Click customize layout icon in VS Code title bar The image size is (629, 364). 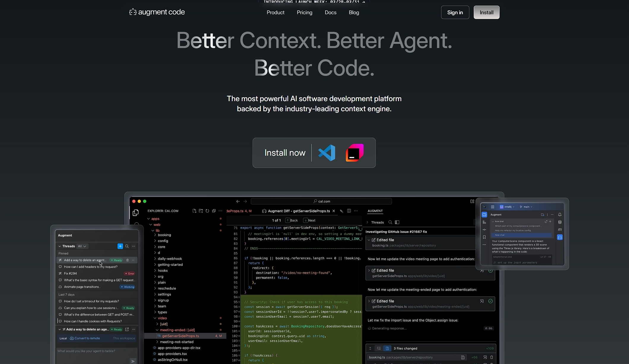coord(472,201)
